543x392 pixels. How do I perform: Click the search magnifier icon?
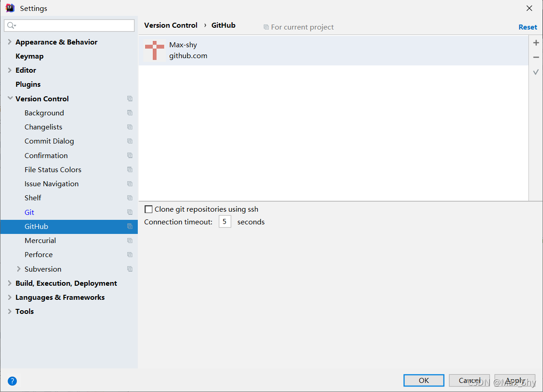11,25
